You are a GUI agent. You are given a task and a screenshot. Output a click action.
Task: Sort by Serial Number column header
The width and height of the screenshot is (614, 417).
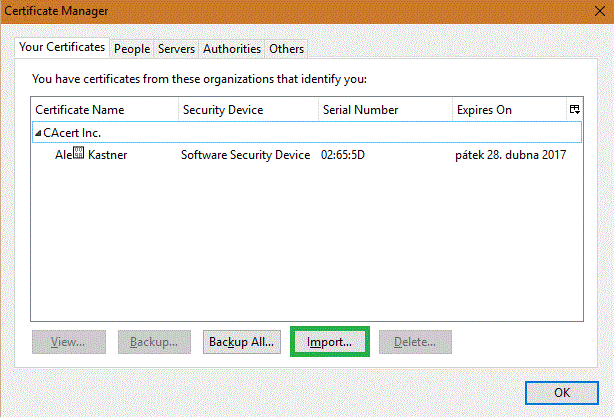click(382, 109)
